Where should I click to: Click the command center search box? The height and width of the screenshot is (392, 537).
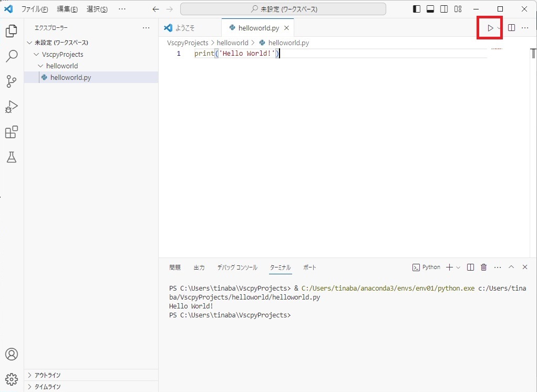coord(283,9)
